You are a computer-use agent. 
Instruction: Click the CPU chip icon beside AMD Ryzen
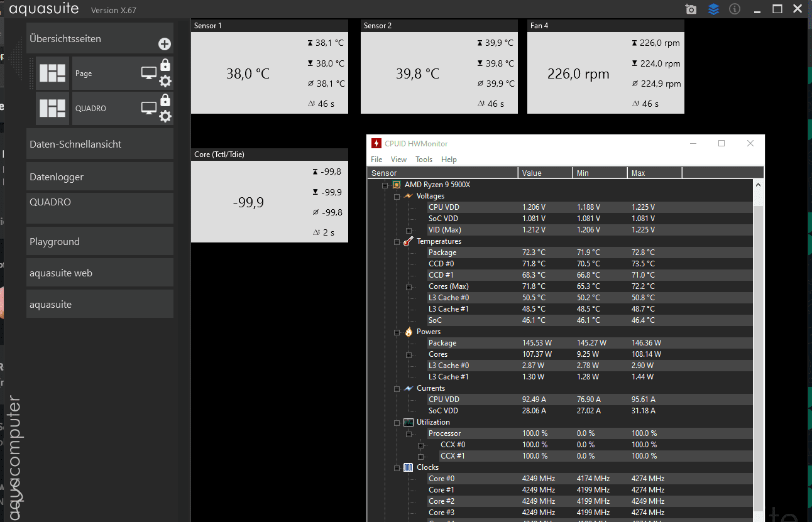click(x=397, y=185)
